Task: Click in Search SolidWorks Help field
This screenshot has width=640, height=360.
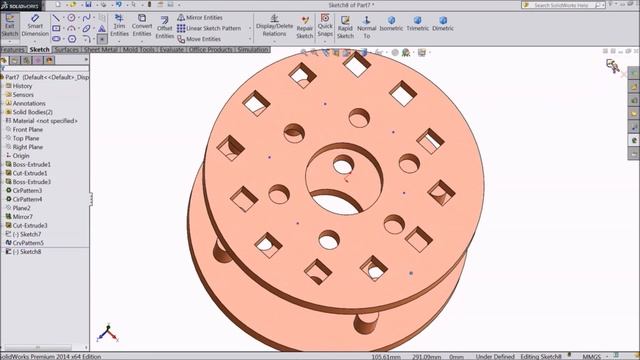Action: click(564, 5)
